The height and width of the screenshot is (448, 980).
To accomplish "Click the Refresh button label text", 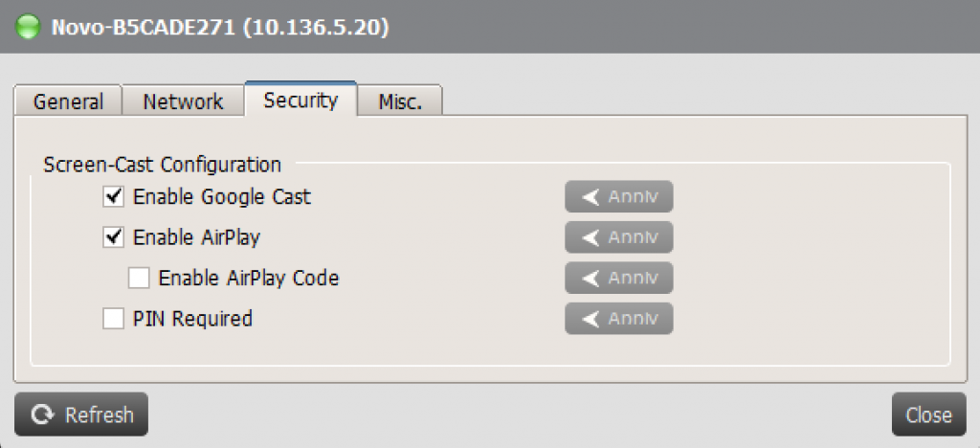I will pos(100,414).
